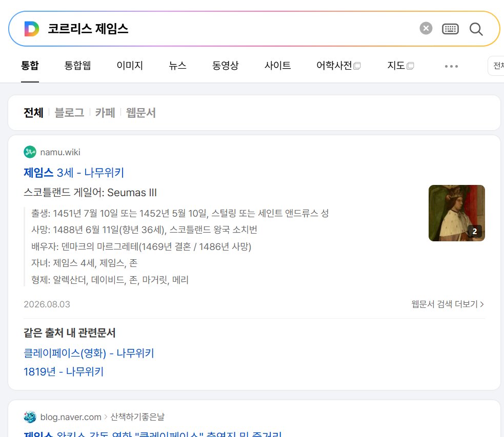
Task: Open the 산책하기좋은날 blog link
Action: coord(137,417)
